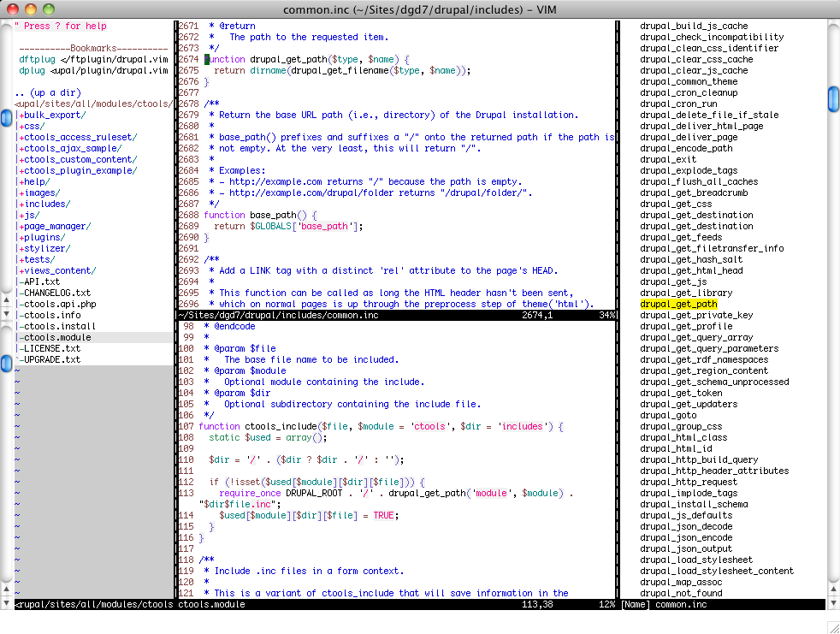Jump to the highlighted drupal_get_path tag
Viewport: 840px width, 634px height.
coord(678,304)
